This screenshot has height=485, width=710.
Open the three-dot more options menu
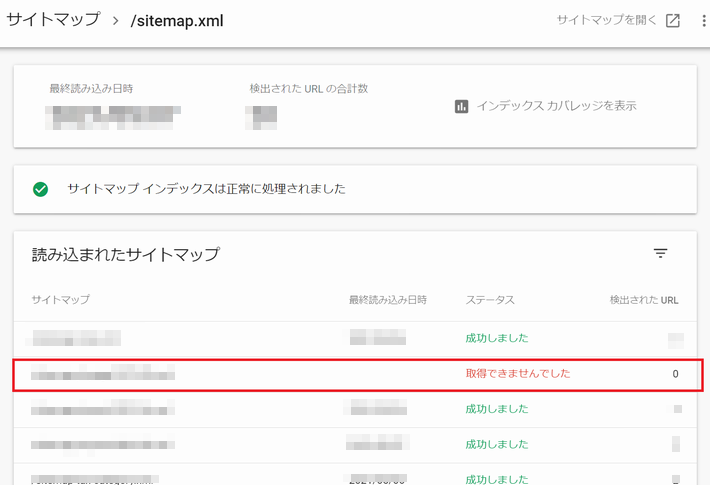point(704,20)
